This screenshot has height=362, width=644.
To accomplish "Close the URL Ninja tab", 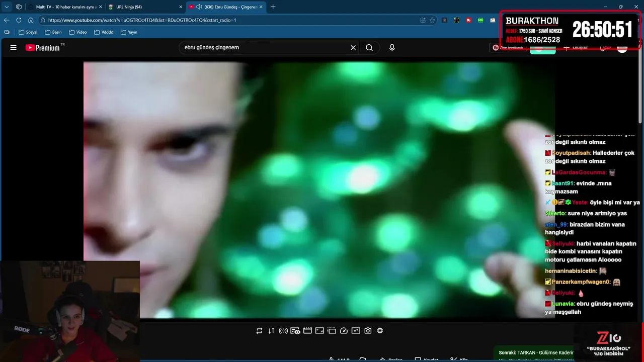I will tap(181, 7).
